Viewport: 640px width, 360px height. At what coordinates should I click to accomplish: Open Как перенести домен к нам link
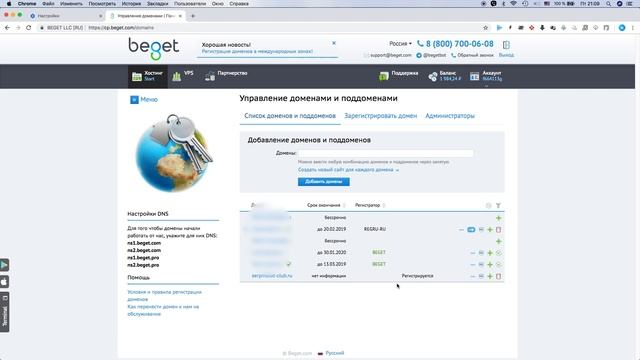point(163,310)
